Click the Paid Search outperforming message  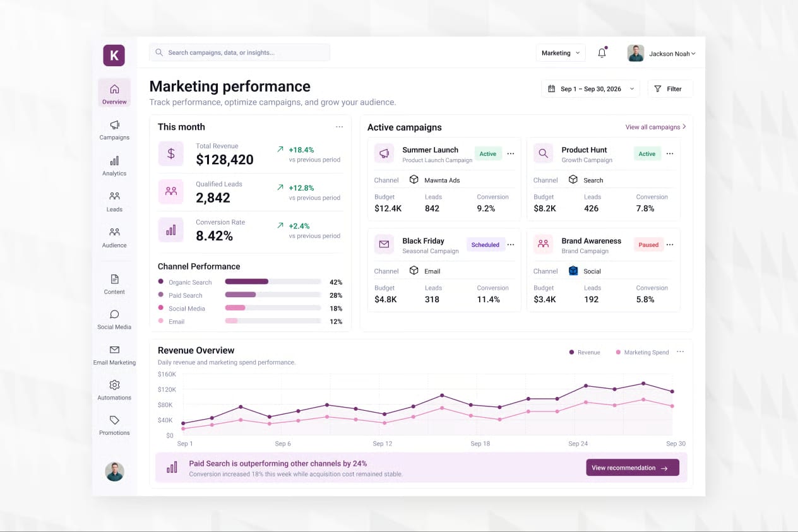point(278,463)
